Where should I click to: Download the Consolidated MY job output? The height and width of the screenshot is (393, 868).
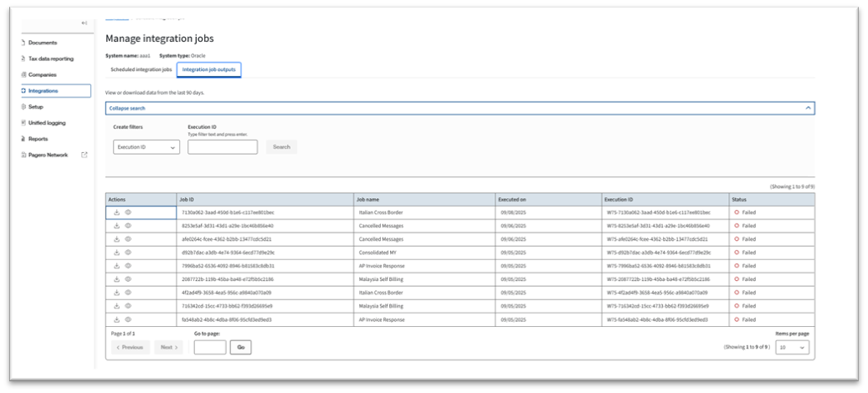pyautogui.click(x=117, y=253)
